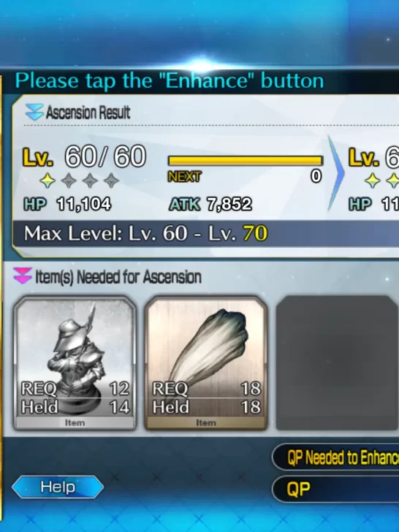Click the ATK 7,852 stat
The width and height of the screenshot is (399, 532).
pyautogui.click(x=210, y=205)
